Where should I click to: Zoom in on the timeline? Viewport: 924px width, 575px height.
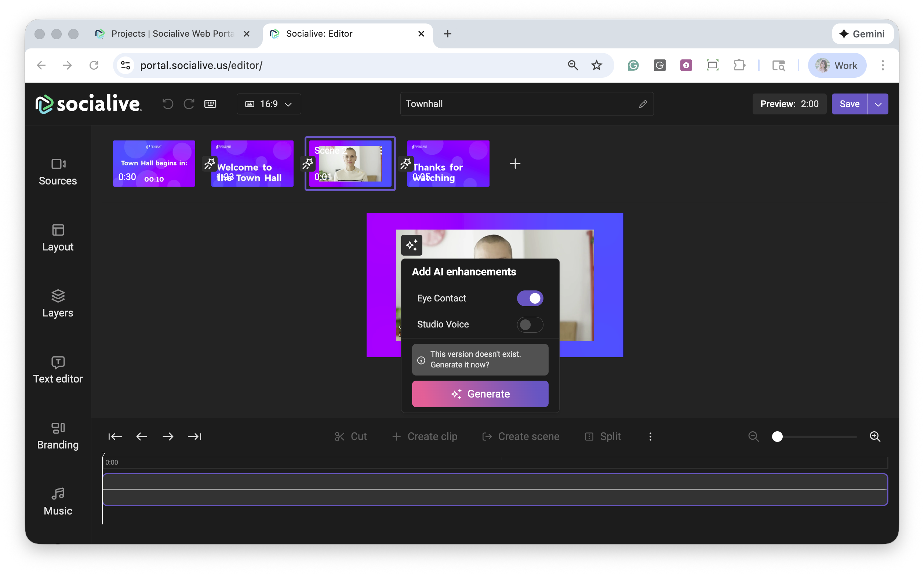point(875,437)
